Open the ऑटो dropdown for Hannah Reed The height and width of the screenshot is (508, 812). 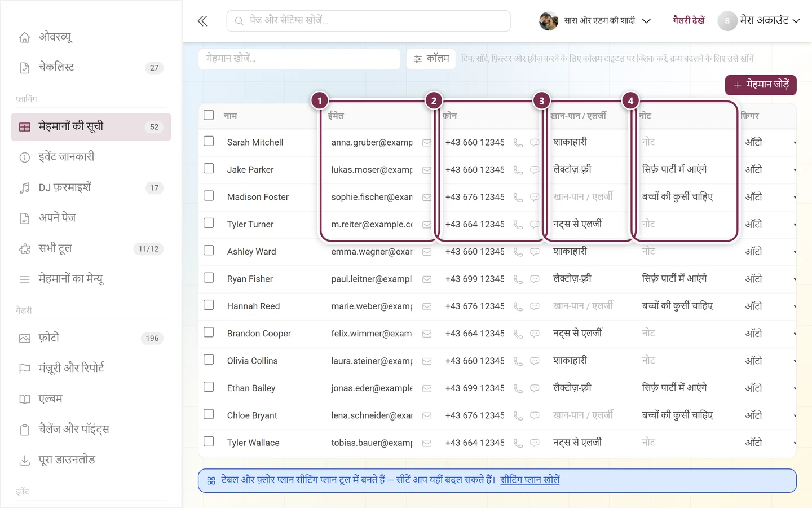click(x=769, y=306)
